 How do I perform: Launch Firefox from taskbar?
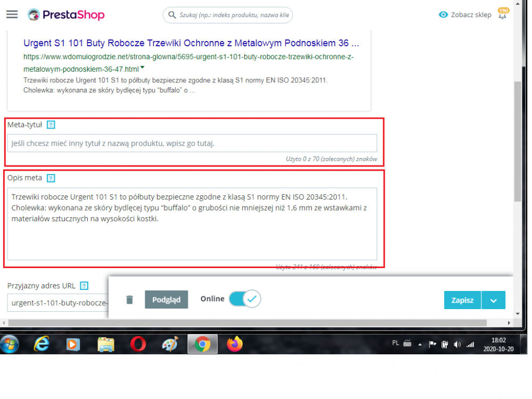(x=235, y=344)
